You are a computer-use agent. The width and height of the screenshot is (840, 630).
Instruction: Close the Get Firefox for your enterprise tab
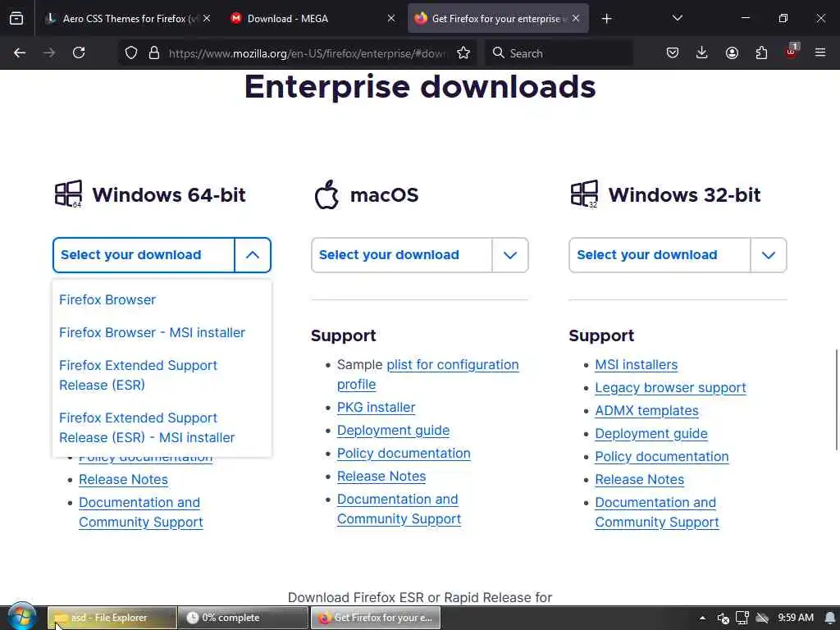coord(576,18)
